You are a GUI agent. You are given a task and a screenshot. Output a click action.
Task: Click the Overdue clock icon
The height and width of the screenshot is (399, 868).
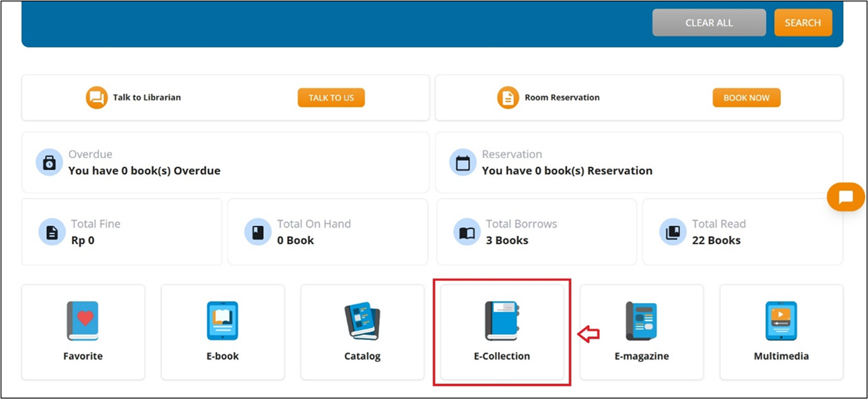click(50, 162)
